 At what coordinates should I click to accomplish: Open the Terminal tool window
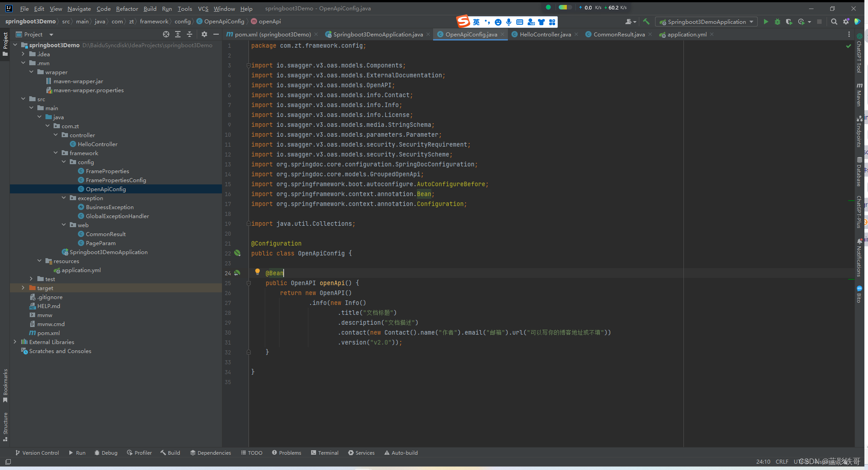(325, 453)
